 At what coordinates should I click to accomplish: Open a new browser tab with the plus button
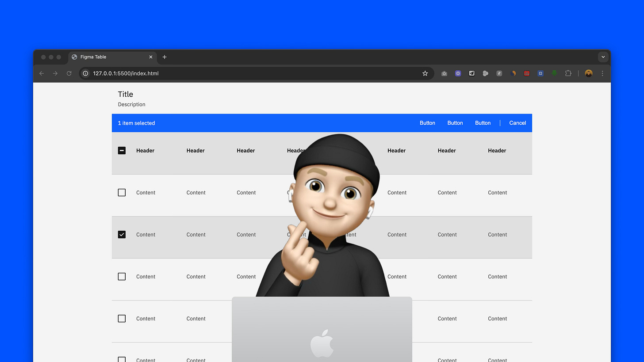tap(165, 57)
